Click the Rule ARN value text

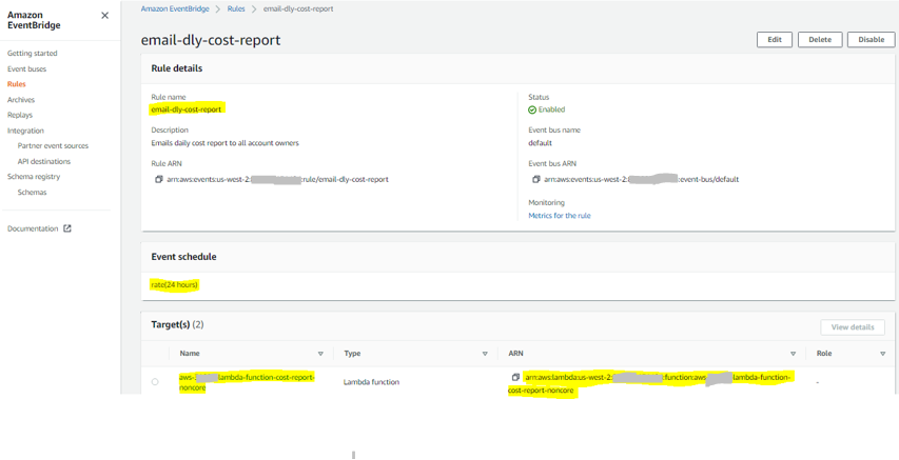tap(277, 180)
